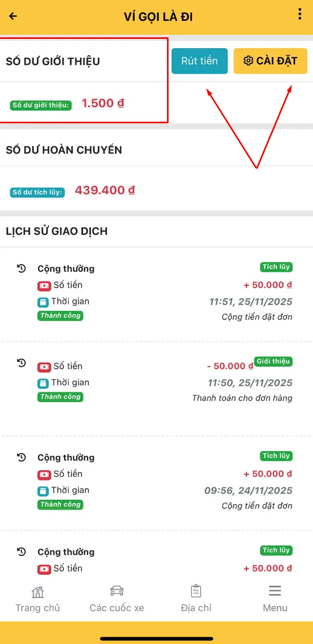
Task: Click the red Giới thiệu badge
Action: pos(273,361)
